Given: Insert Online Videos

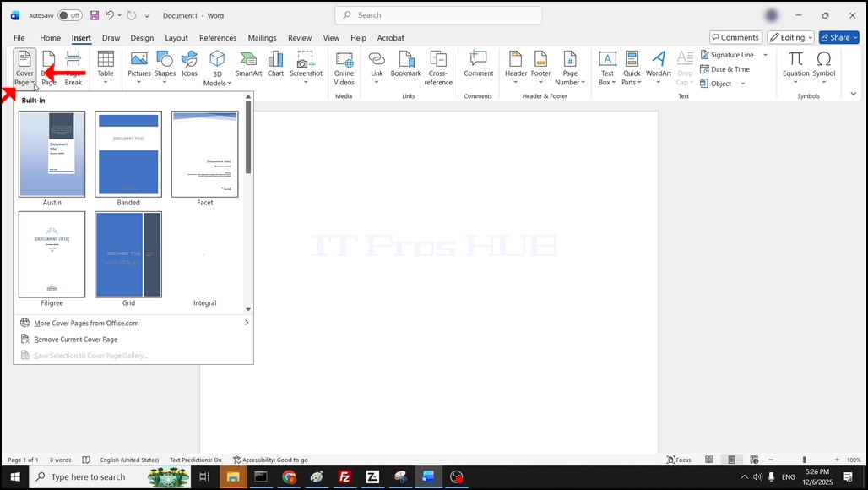Looking at the screenshot, I should [344, 68].
